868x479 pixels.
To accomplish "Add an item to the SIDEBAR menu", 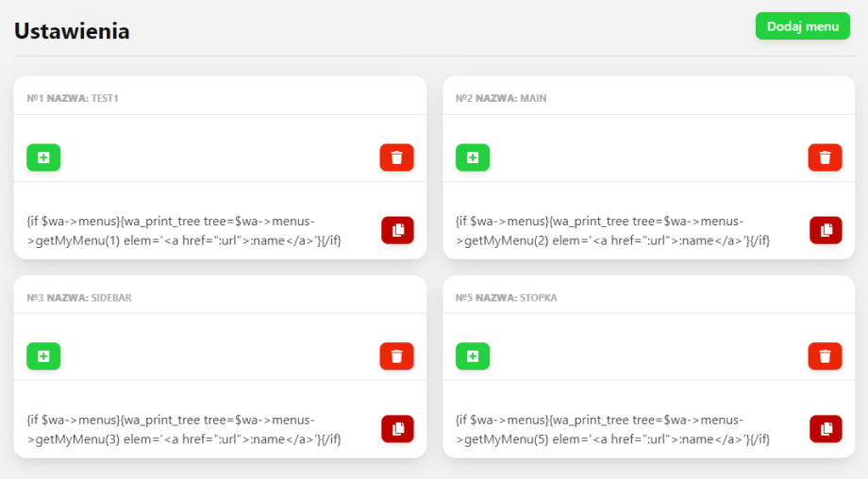I will tap(43, 356).
